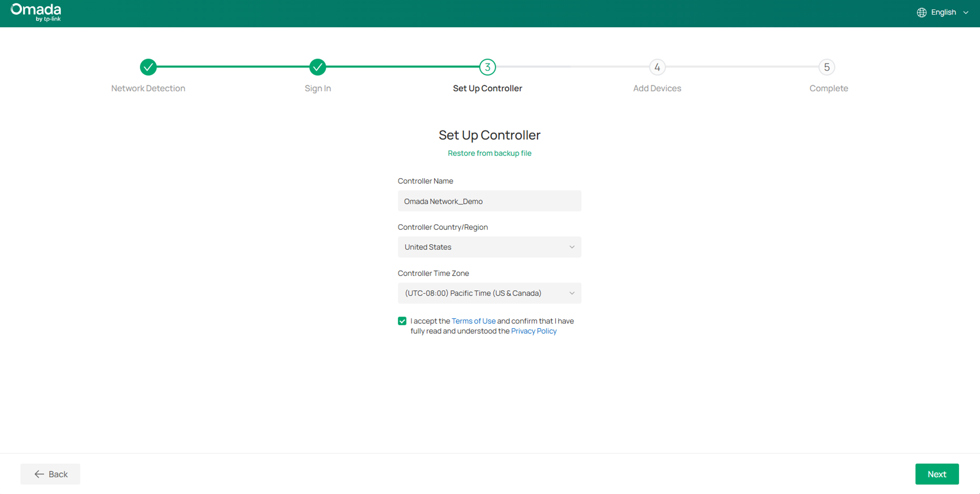980x494 pixels.
Task: Click the Terms of Use link
Action: 473,321
